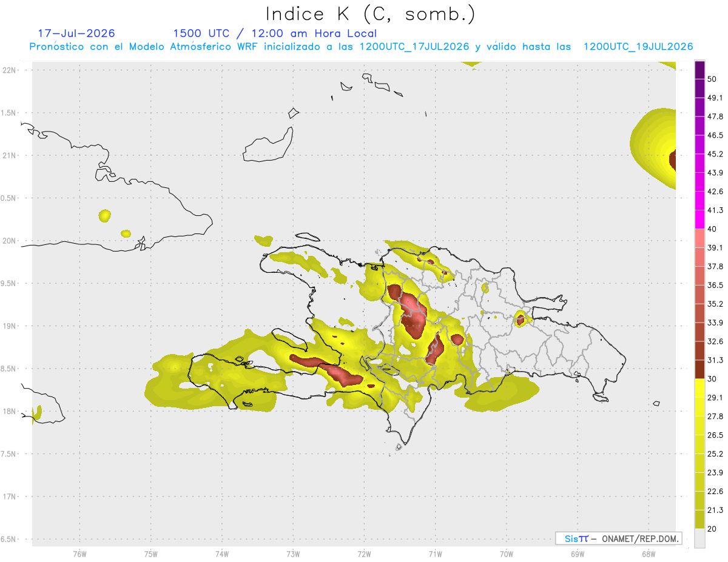Click the legend value "46.5"
This screenshot has height=562, width=728.
click(x=715, y=135)
